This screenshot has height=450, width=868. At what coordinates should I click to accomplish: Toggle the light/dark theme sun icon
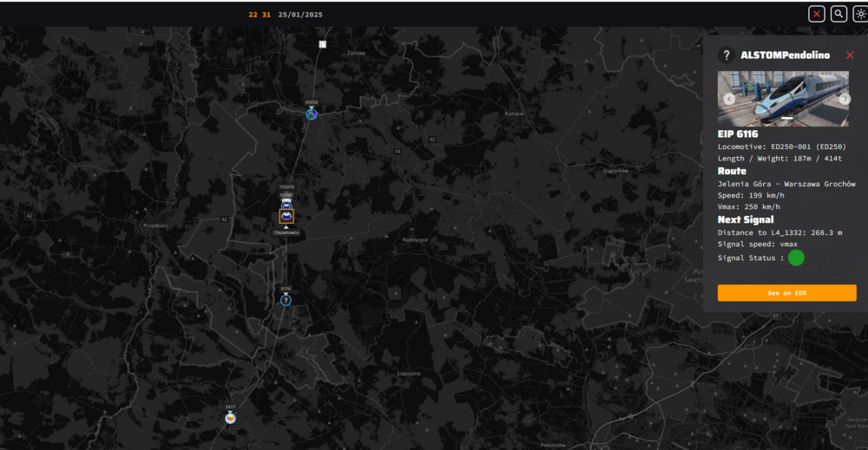tap(860, 14)
